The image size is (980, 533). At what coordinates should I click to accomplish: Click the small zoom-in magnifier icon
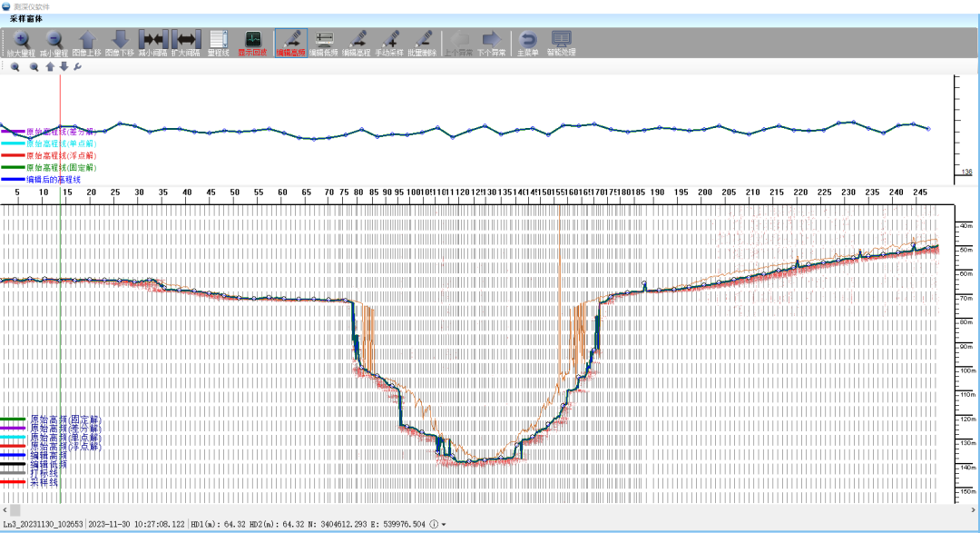(x=15, y=67)
